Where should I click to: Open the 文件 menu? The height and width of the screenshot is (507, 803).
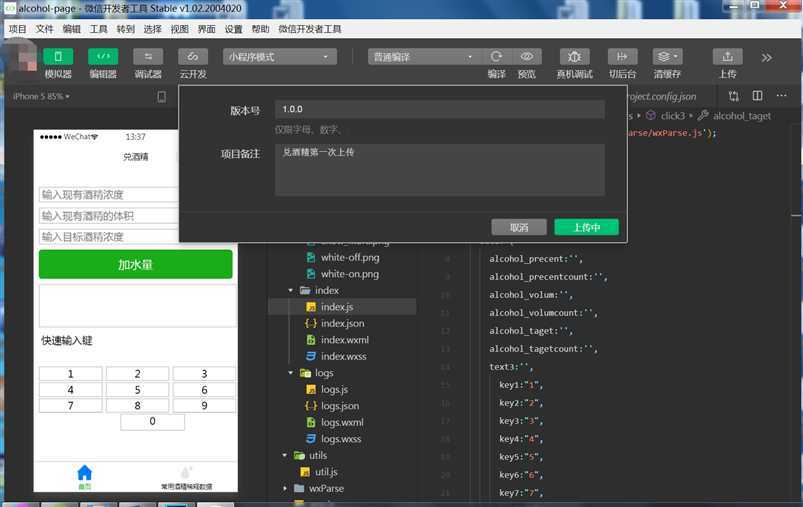44,29
